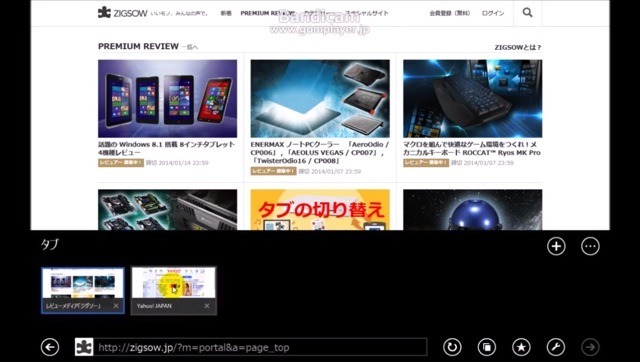Open page tools wrench icon
The width and height of the screenshot is (640, 362).
pyautogui.click(x=556, y=347)
